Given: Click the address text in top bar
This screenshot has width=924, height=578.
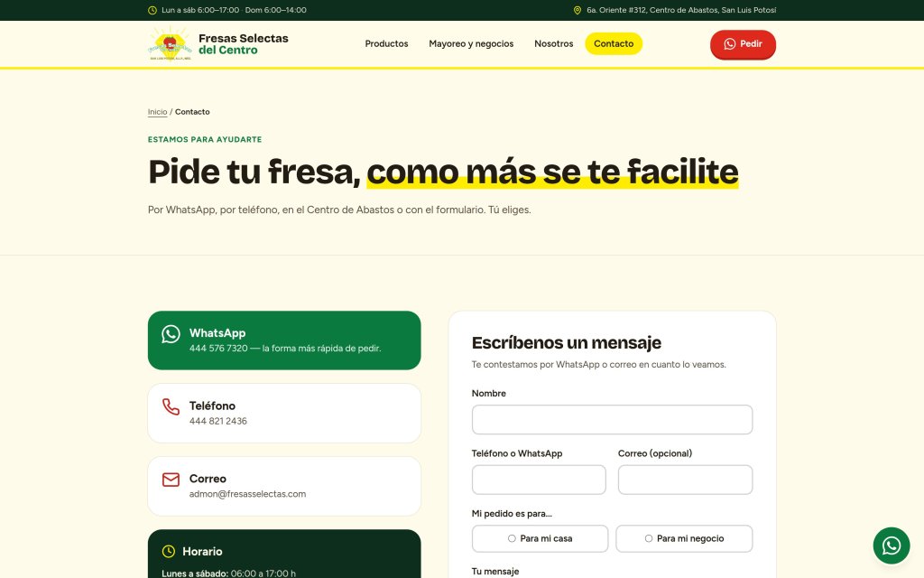Looking at the screenshot, I should pos(681,10).
